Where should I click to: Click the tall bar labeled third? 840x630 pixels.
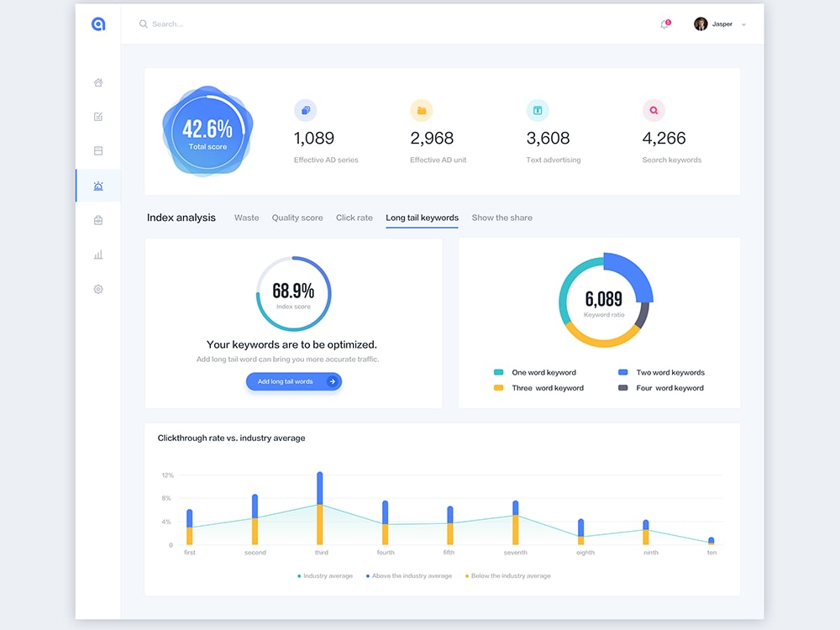pos(320,508)
